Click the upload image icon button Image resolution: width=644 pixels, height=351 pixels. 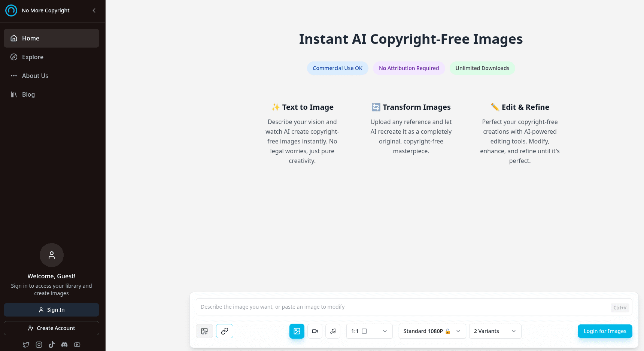pyautogui.click(x=204, y=331)
